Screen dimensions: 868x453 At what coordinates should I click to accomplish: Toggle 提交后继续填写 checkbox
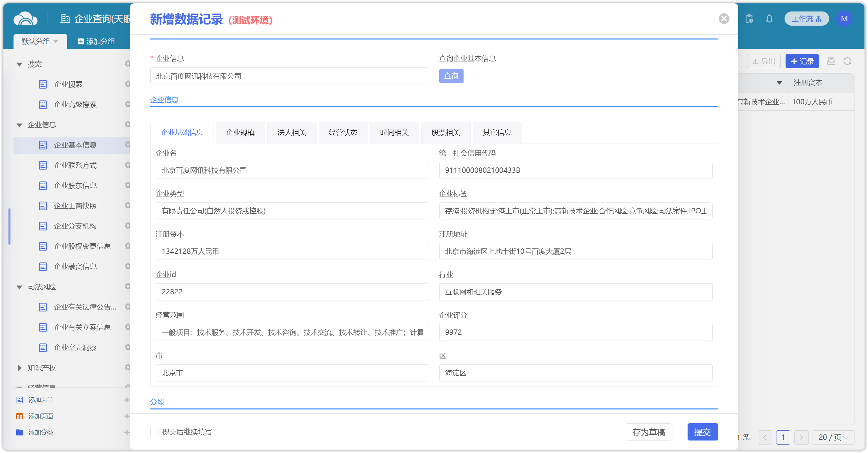click(x=154, y=432)
